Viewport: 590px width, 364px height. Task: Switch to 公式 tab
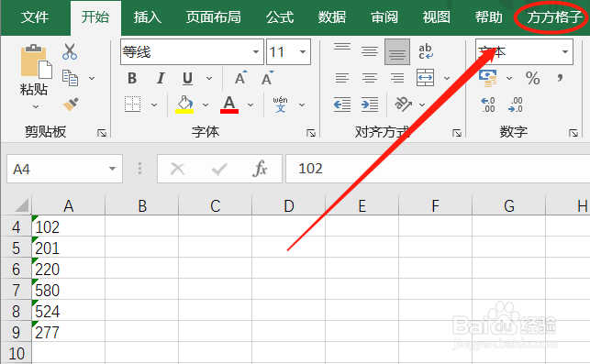coord(280,17)
